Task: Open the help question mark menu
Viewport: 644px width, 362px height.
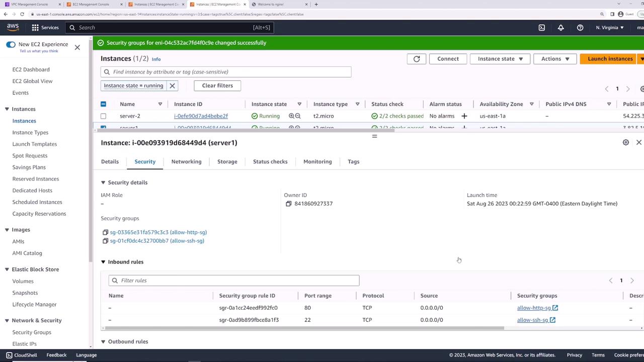Action: pos(580,28)
